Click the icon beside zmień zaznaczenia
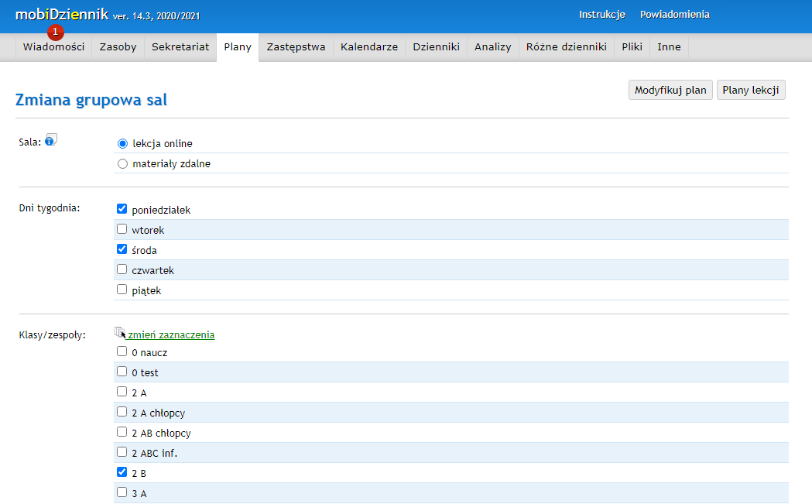The image size is (812, 504). tap(119, 333)
